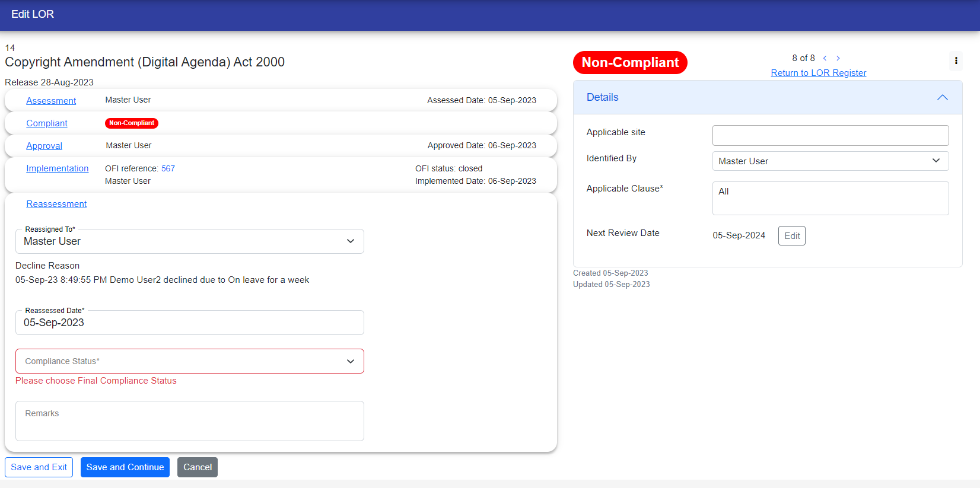Screen dimensions: 980x488
Task: Click Save and Exit button
Action: [39, 467]
